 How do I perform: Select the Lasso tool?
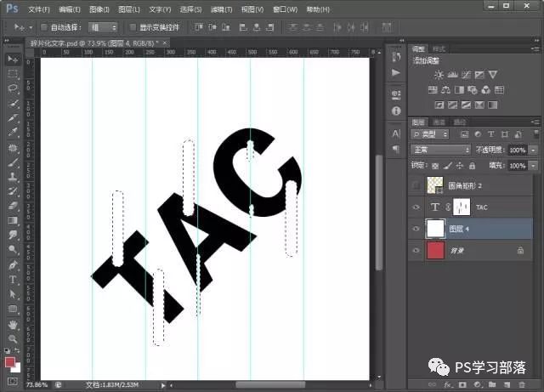(x=13, y=88)
